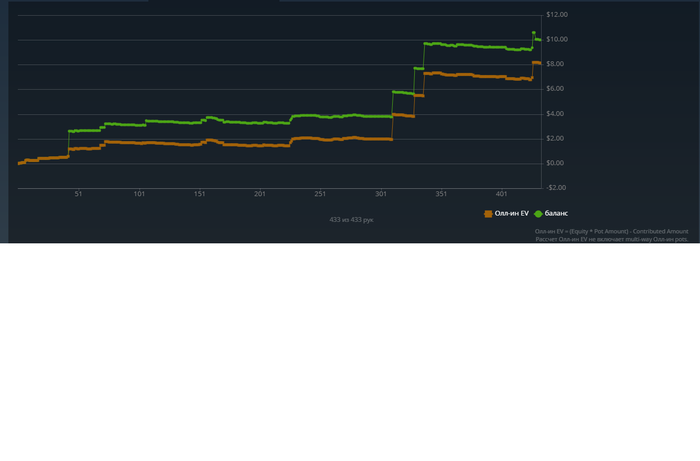700x461 pixels.
Task: Click the $4.00 y-axis label
Action: click(x=555, y=114)
